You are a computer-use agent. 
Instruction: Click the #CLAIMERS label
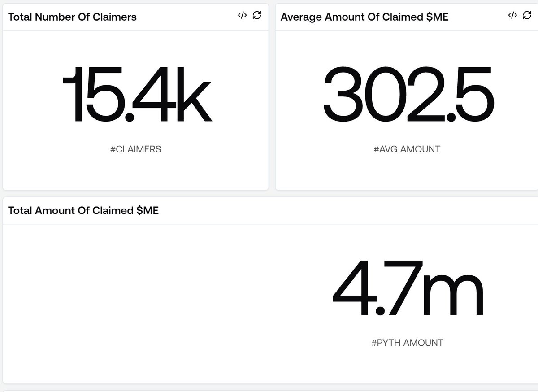coord(135,149)
